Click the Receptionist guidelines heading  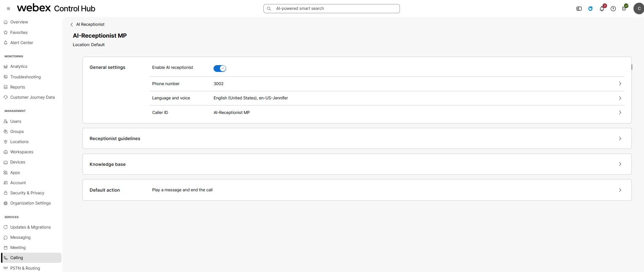pyautogui.click(x=115, y=139)
